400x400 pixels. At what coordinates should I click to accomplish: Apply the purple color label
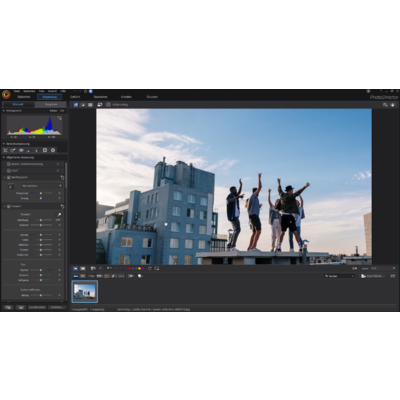pos(143,268)
